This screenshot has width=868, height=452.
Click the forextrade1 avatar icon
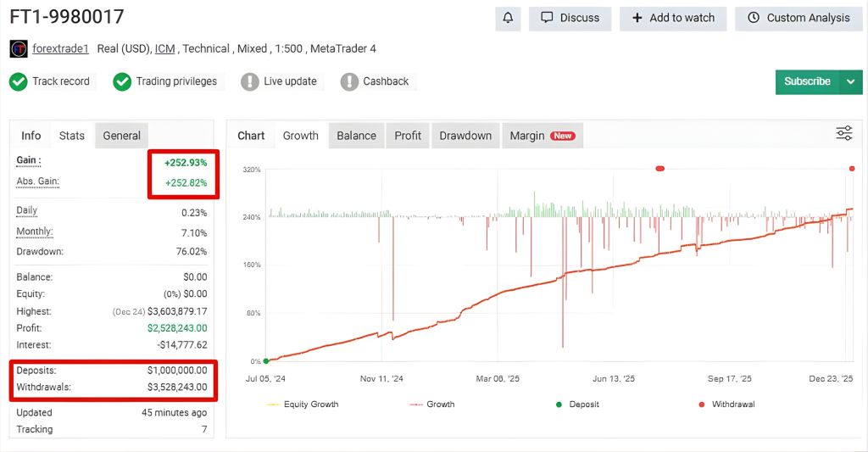[x=19, y=49]
